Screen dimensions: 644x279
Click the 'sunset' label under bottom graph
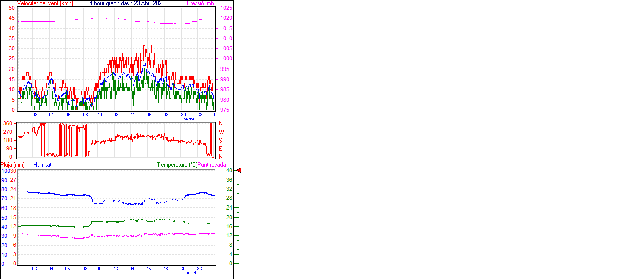pos(190,273)
